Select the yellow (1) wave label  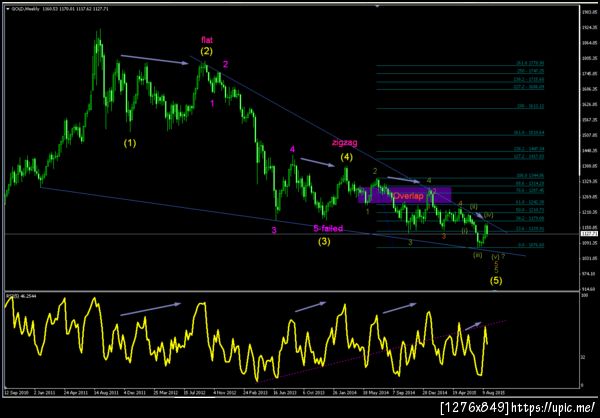pos(130,143)
